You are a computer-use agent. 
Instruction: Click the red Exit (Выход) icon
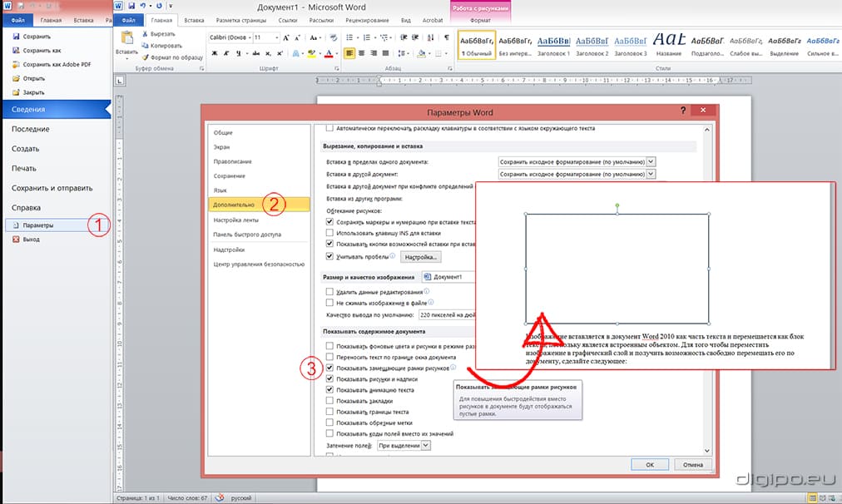[16, 240]
